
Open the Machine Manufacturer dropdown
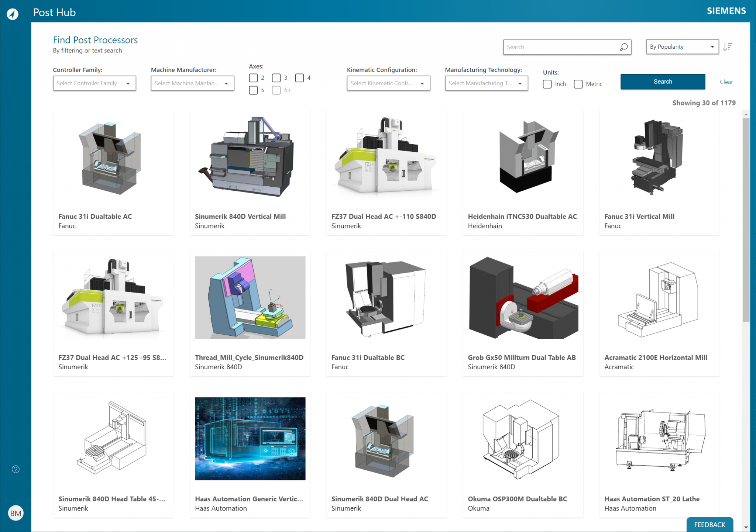click(192, 83)
